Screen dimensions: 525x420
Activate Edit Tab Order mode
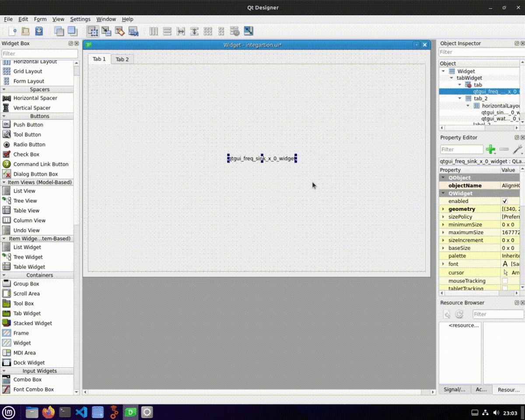pyautogui.click(x=133, y=31)
